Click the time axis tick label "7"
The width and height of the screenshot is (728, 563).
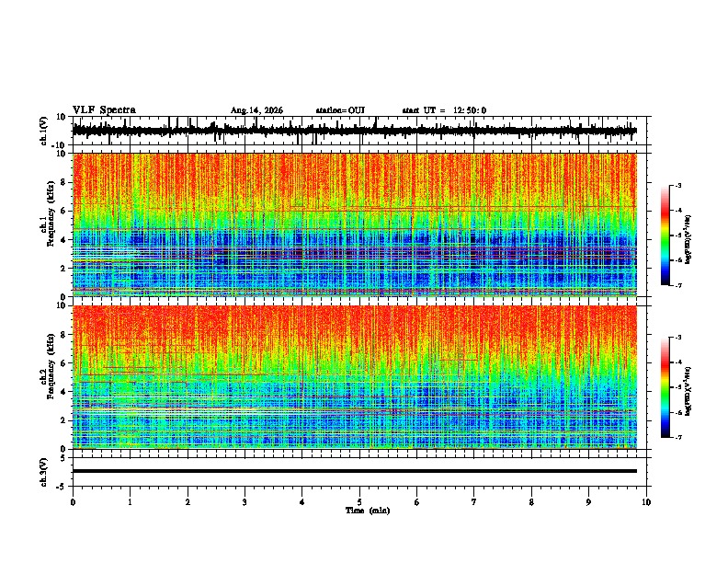tap(474, 502)
